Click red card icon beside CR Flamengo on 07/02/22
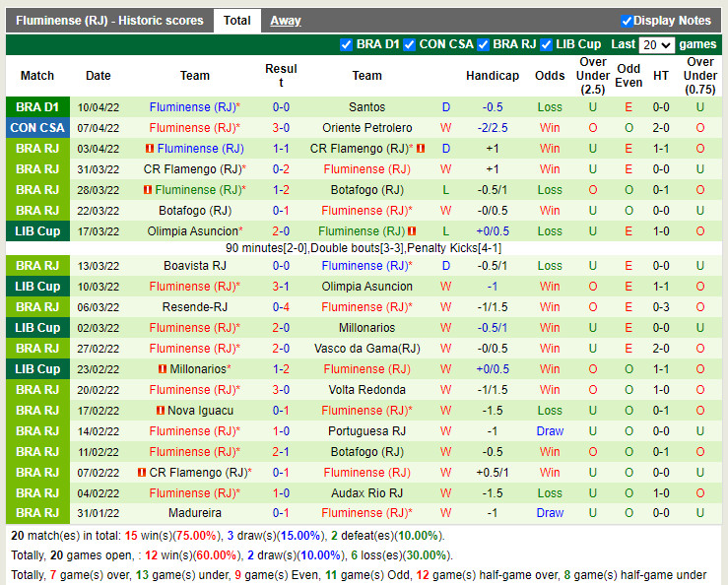728x585 pixels. coord(142,473)
